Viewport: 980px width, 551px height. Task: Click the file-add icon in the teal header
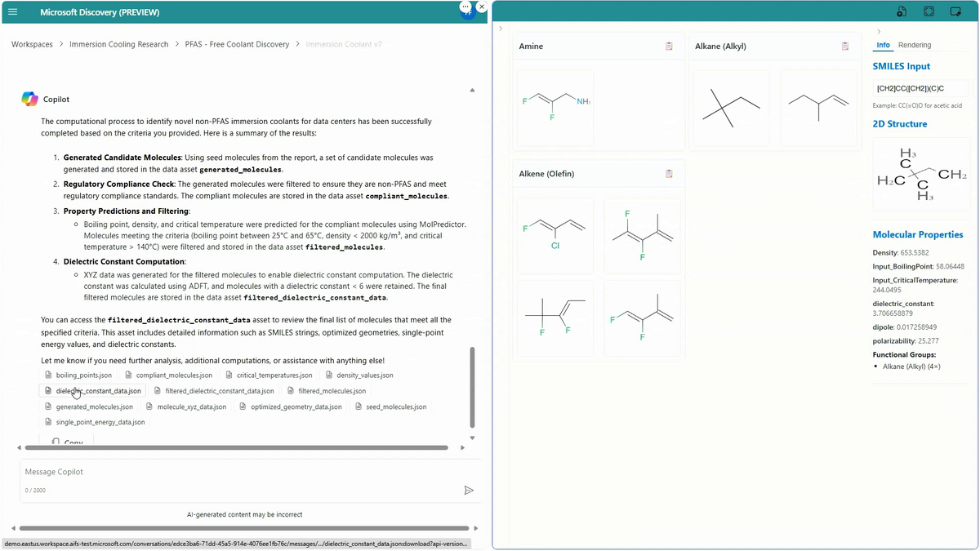coord(902,11)
